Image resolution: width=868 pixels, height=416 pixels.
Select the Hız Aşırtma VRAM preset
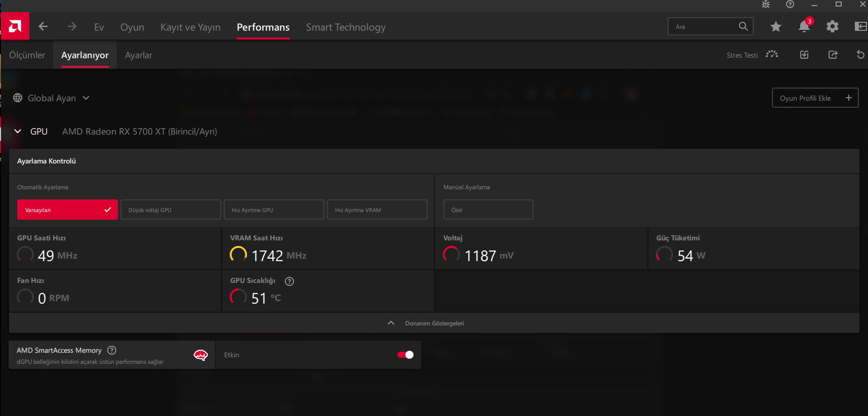point(377,210)
